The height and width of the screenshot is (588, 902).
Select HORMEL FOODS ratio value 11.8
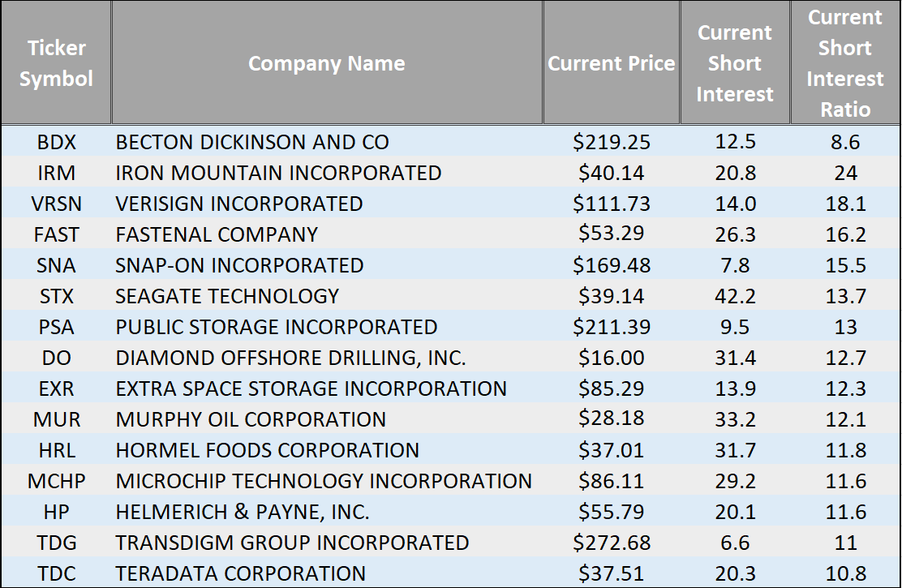tap(845, 450)
